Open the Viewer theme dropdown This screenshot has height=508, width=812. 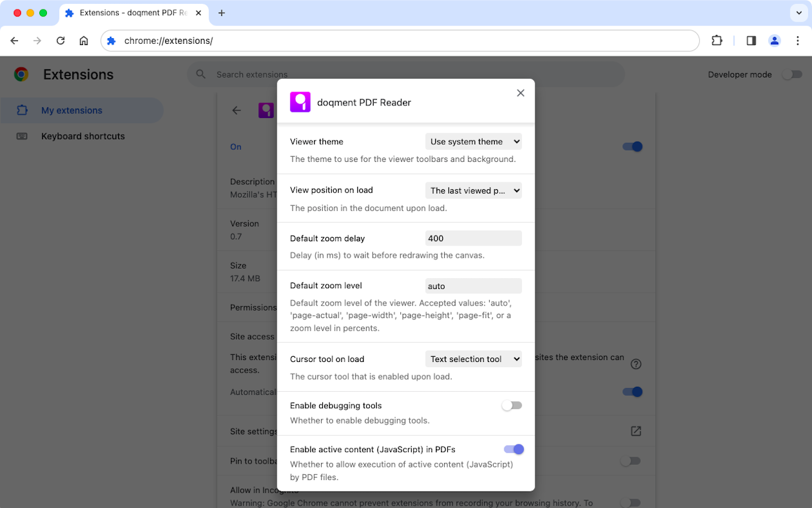(x=473, y=142)
